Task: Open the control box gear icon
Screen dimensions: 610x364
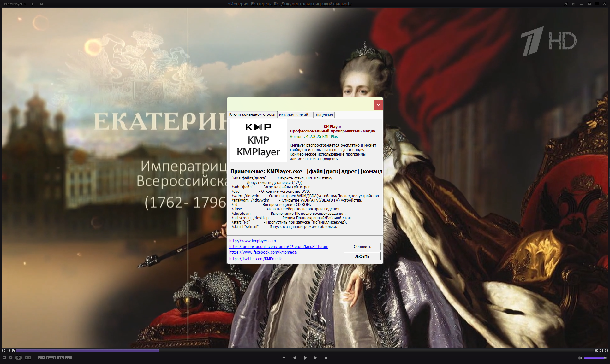Action: 11,358
